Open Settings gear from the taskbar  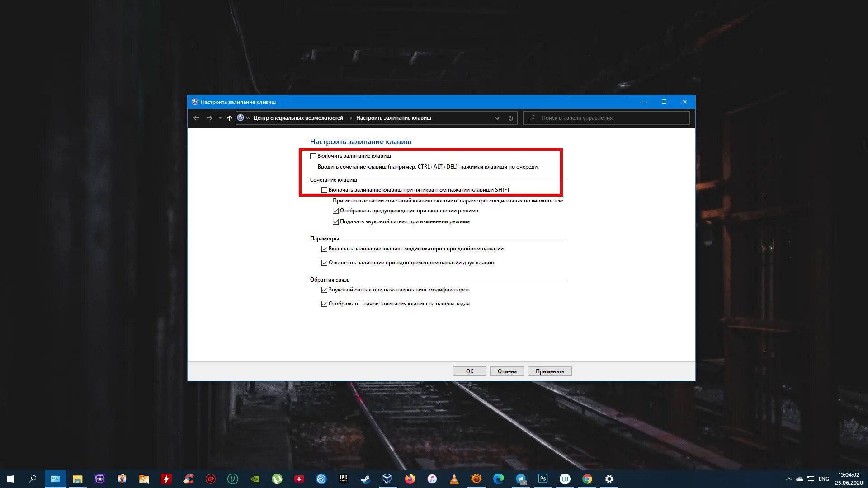coord(609,479)
